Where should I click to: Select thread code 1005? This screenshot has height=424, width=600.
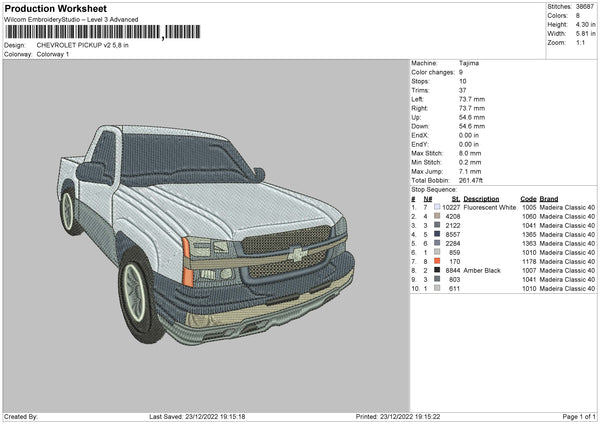[529, 207]
